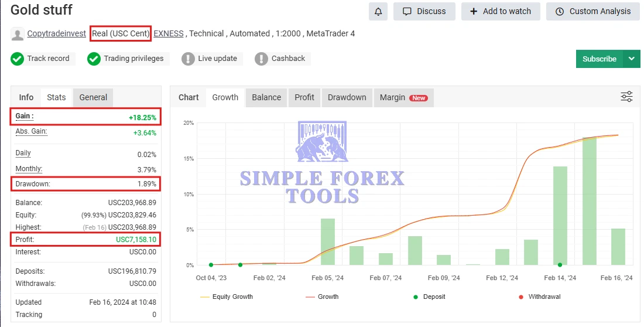The width and height of the screenshot is (644, 327).
Task: Click the tallest green bar in chart
Action: coord(590,201)
